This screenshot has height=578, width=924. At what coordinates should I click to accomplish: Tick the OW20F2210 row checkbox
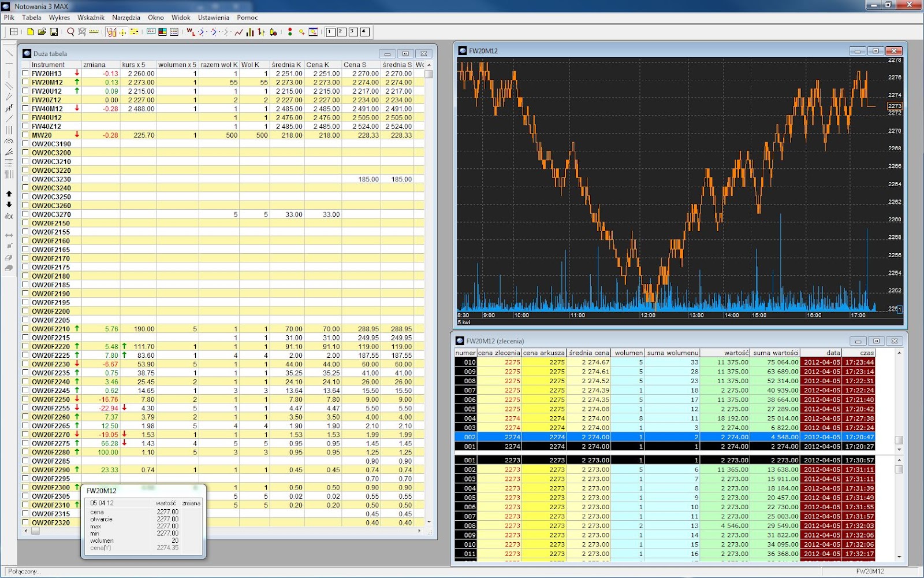[25, 329]
